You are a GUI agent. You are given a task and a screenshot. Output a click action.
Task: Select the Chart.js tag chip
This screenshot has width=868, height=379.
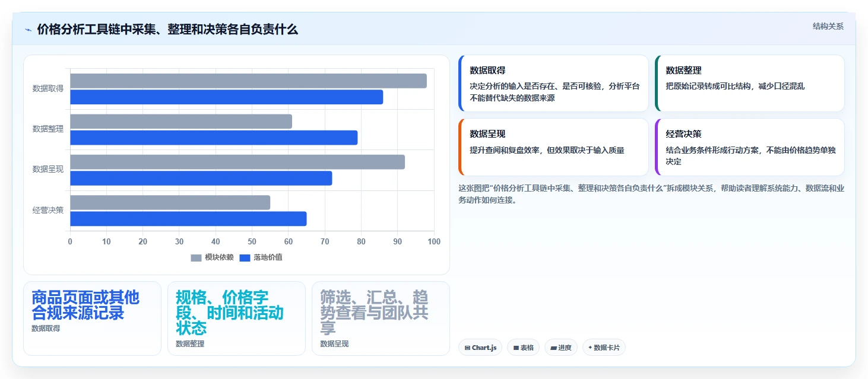point(480,348)
